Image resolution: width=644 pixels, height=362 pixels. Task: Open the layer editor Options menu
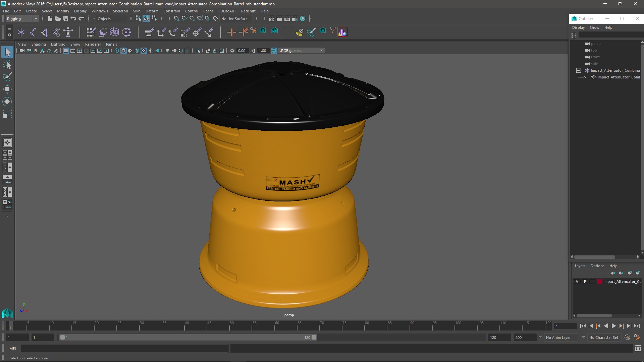[x=597, y=266]
